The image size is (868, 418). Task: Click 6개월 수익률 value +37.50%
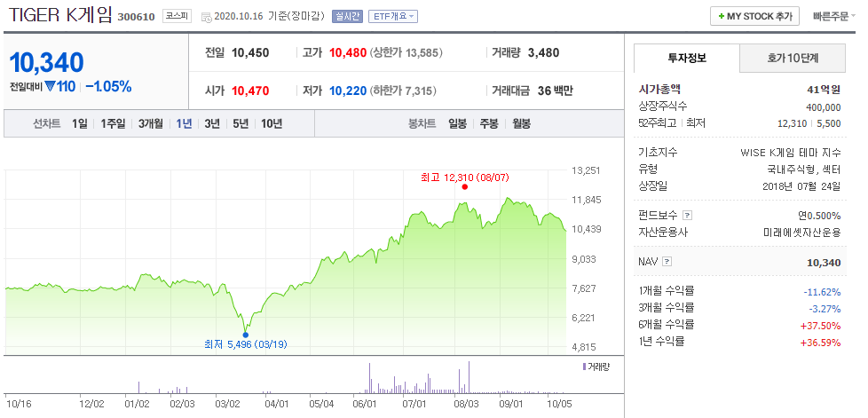click(x=820, y=326)
